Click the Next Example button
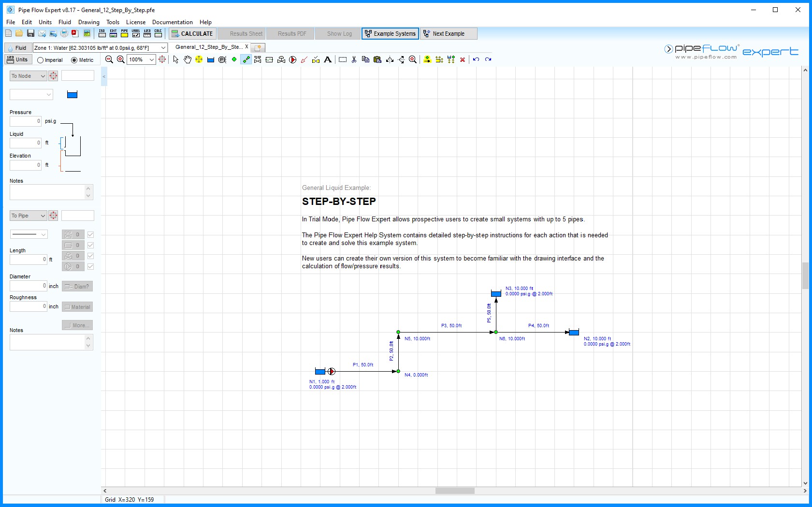Image resolution: width=812 pixels, height=507 pixels. pyautogui.click(x=449, y=33)
